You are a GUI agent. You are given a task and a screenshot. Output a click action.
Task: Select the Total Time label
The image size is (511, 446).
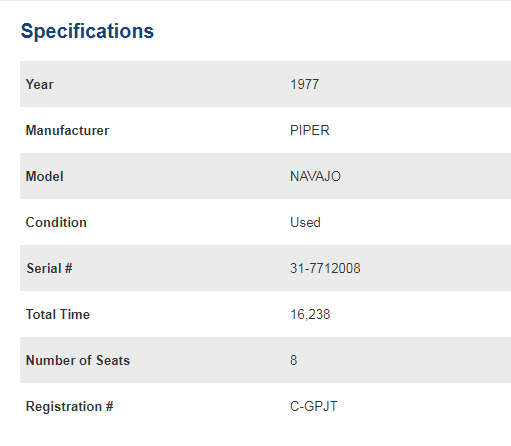tap(58, 314)
